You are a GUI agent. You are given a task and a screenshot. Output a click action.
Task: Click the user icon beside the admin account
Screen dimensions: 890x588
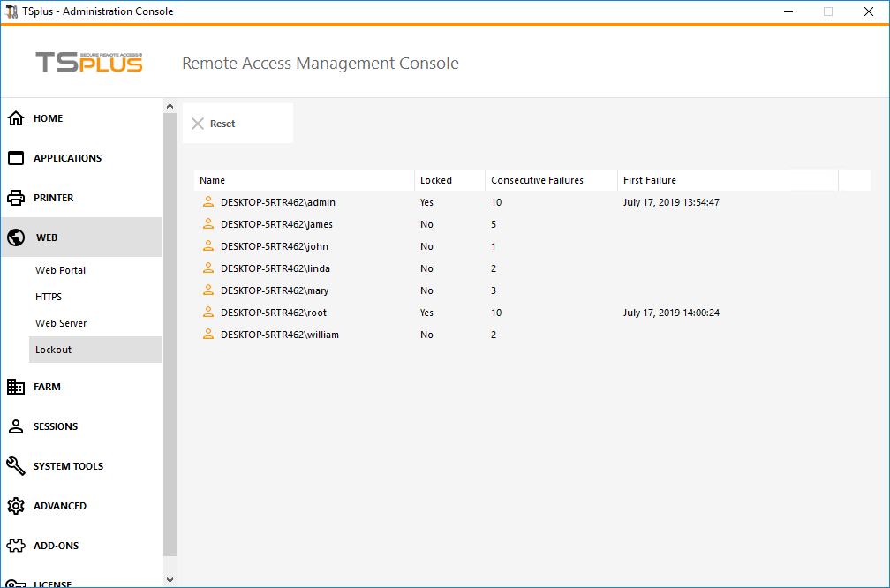tap(207, 201)
